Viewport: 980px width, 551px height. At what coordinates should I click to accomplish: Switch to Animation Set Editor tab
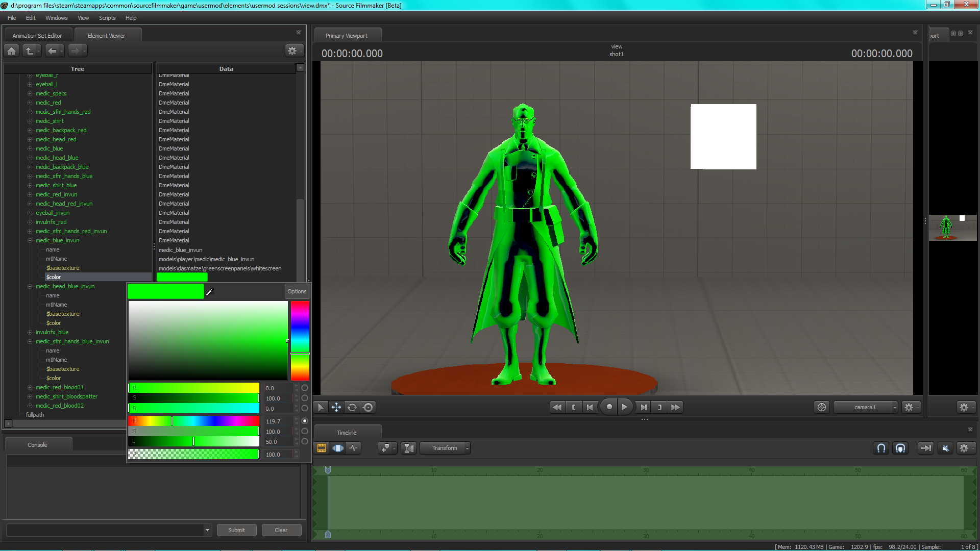(37, 36)
